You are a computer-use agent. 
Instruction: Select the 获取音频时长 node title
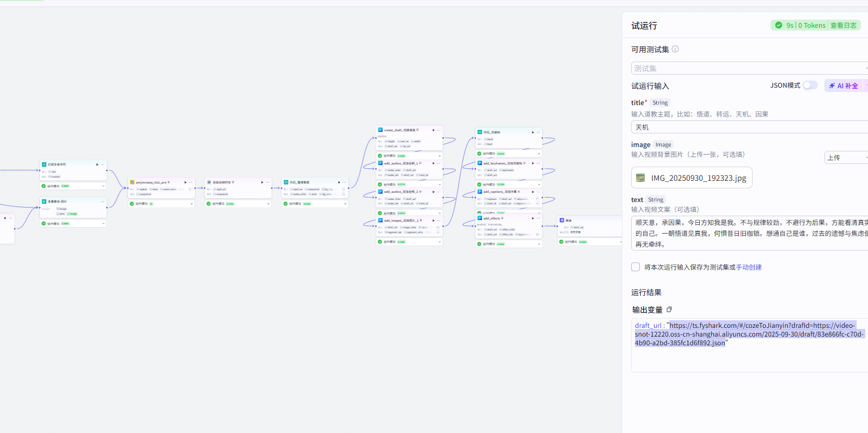(x=222, y=182)
